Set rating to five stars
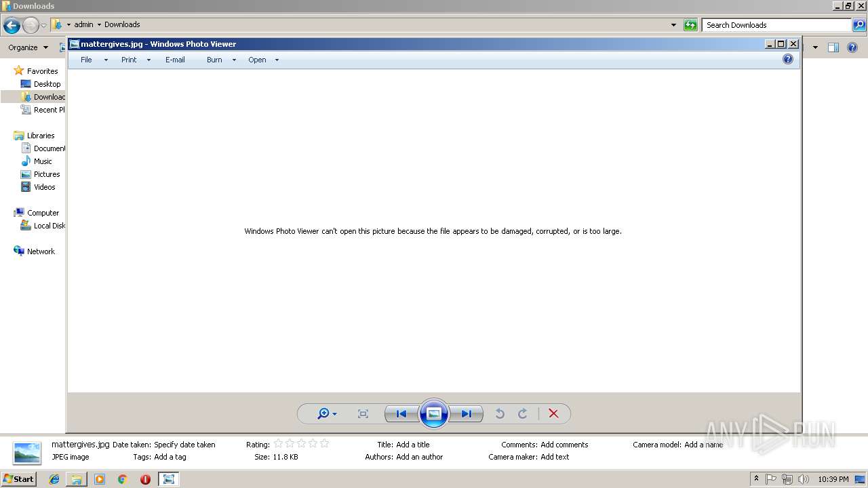Image resolution: width=868 pixels, height=488 pixels. (x=324, y=444)
